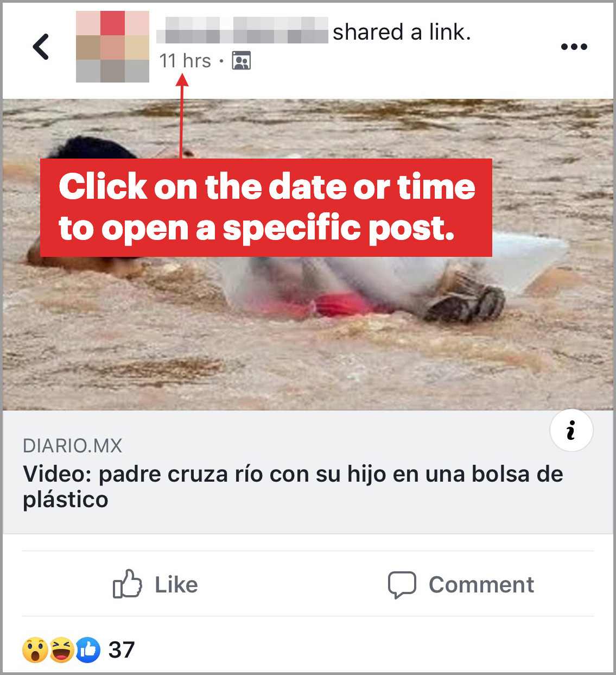Open the poster's pixelated profile picture

(112, 47)
